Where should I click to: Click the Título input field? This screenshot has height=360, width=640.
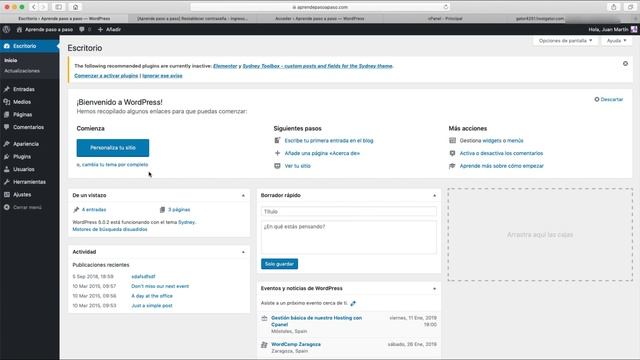349,211
